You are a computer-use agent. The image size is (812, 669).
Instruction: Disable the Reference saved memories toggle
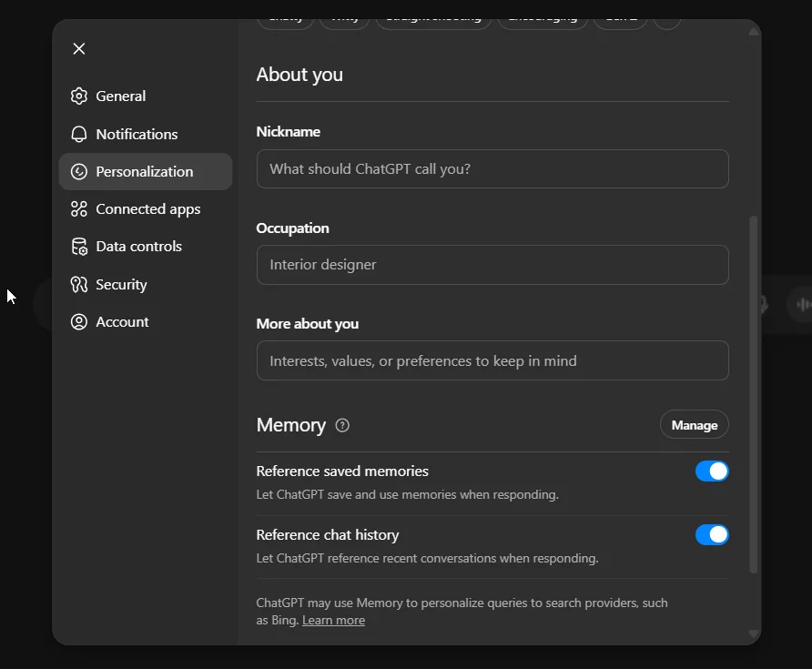[x=712, y=471]
